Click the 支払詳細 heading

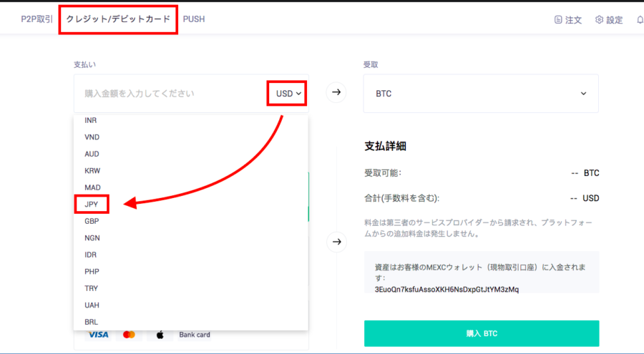[385, 146]
